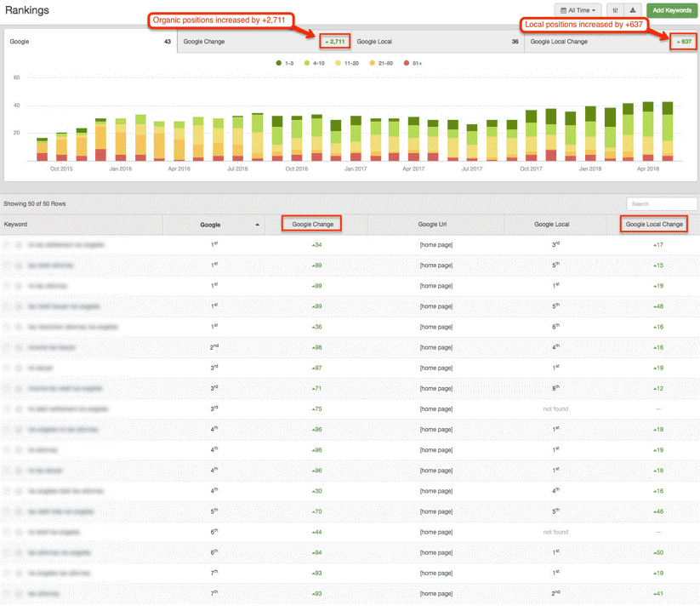The width and height of the screenshot is (700, 611).
Task: Click the 11-20 legend color dot
Action: (339, 63)
